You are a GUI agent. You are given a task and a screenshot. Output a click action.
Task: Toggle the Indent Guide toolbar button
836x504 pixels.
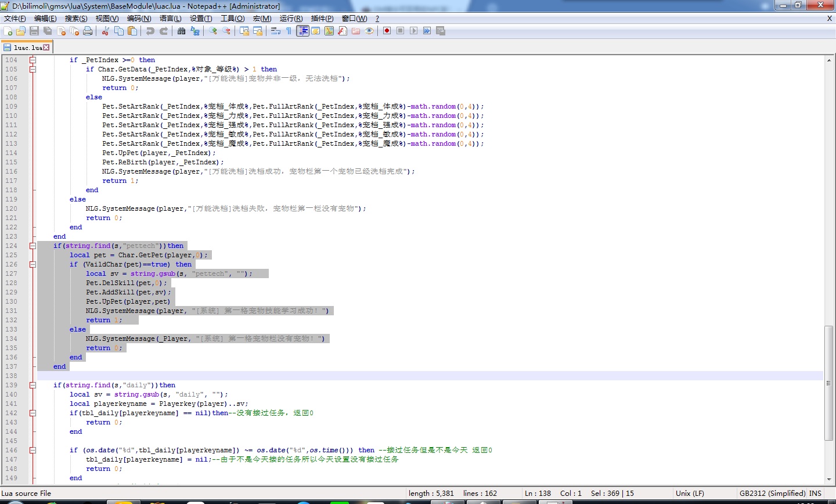click(x=302, y=31)
